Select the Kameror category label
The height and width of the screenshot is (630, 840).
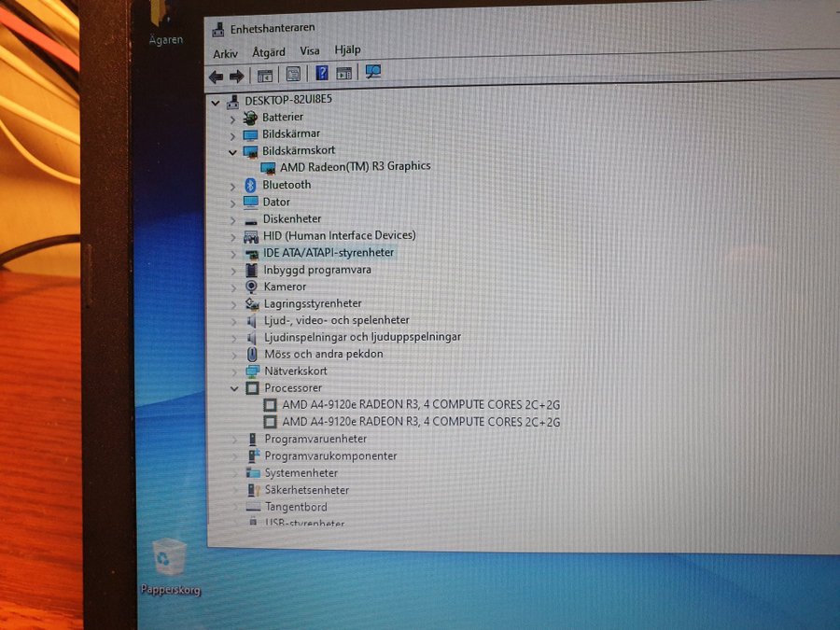285,287
